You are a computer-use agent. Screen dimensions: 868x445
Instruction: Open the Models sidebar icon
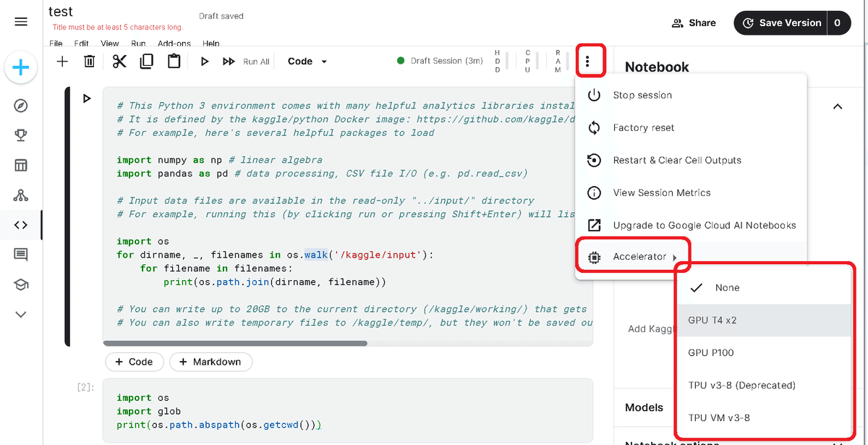coord(21,194)
